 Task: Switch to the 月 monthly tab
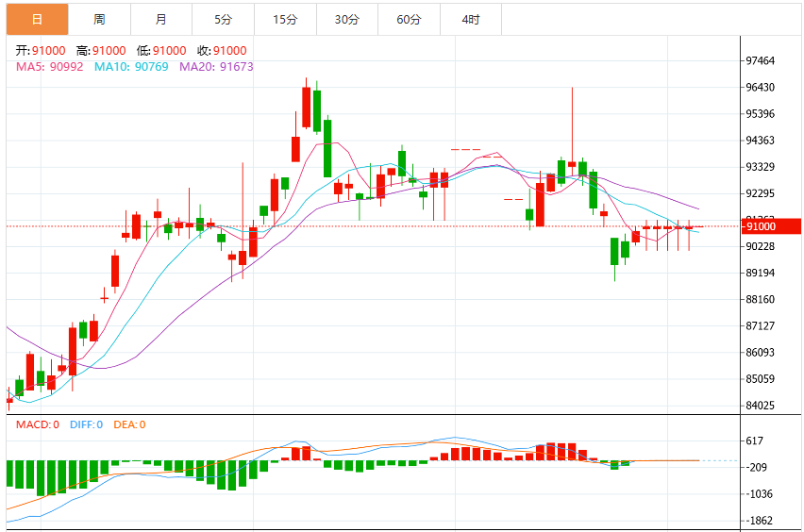[x=161, y=20]
